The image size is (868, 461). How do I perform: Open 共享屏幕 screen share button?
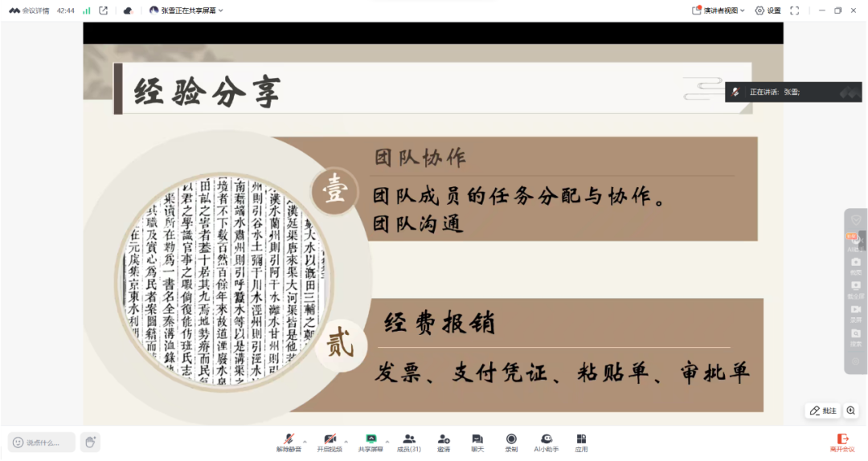point(371,443)
